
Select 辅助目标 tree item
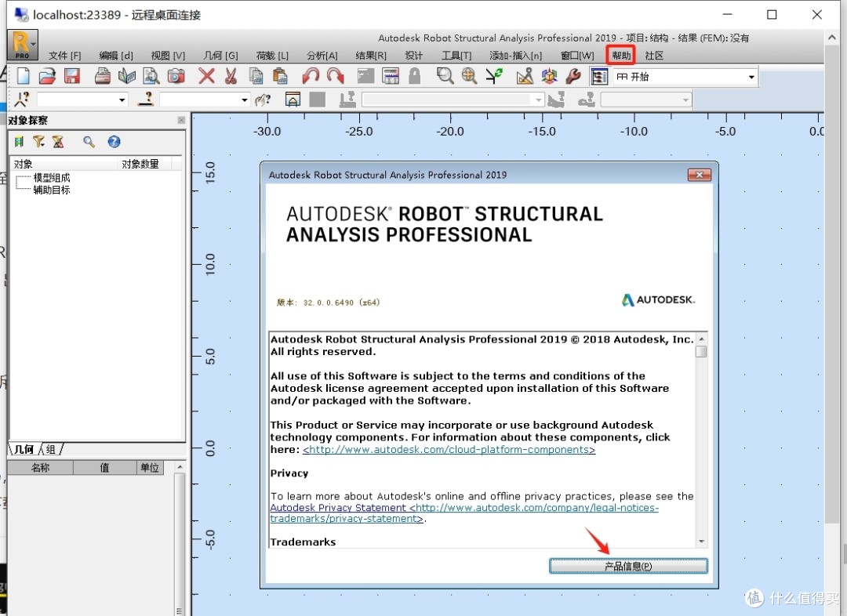tap(52, 190)
